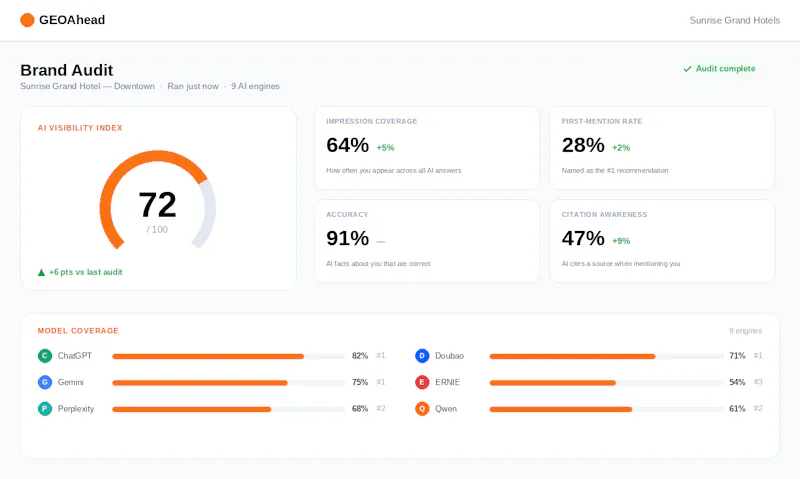Click the GEOAhead brand name

pos(72,20)
